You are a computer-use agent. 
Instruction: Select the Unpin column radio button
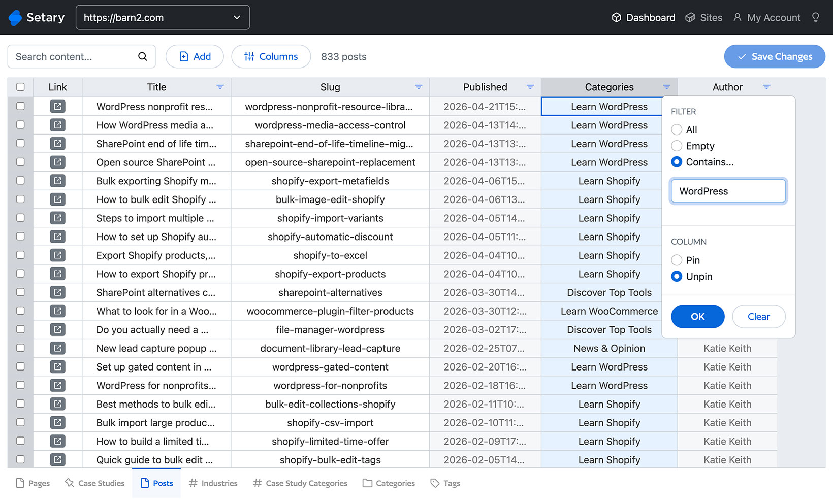677,276
